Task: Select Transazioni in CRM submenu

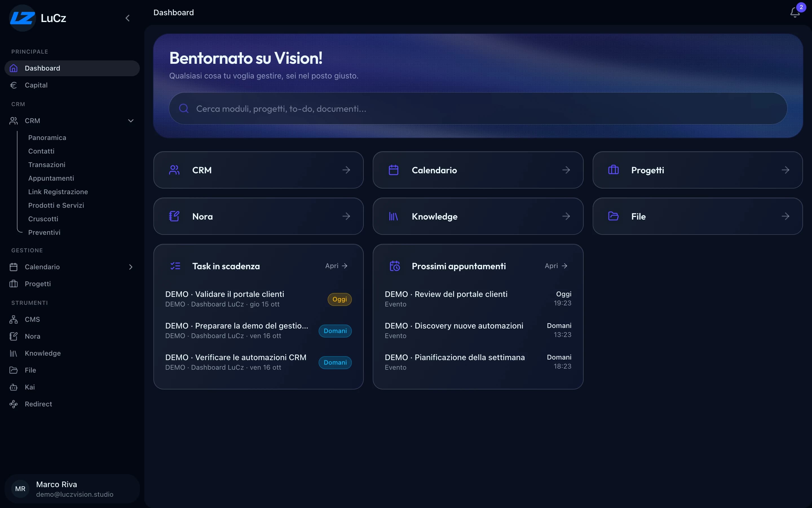Action: click(x=47, y=165)
